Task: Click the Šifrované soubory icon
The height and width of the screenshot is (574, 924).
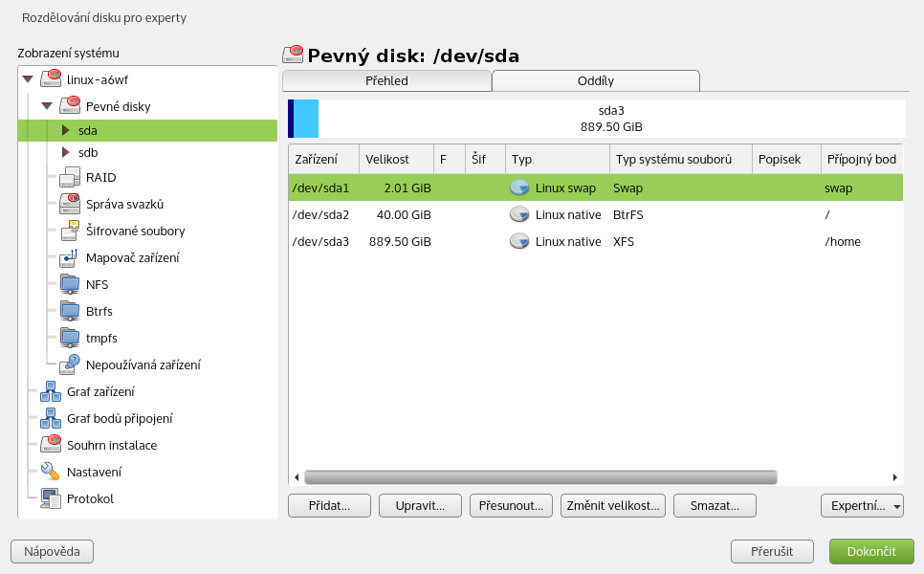Action: tap(70, 231)
